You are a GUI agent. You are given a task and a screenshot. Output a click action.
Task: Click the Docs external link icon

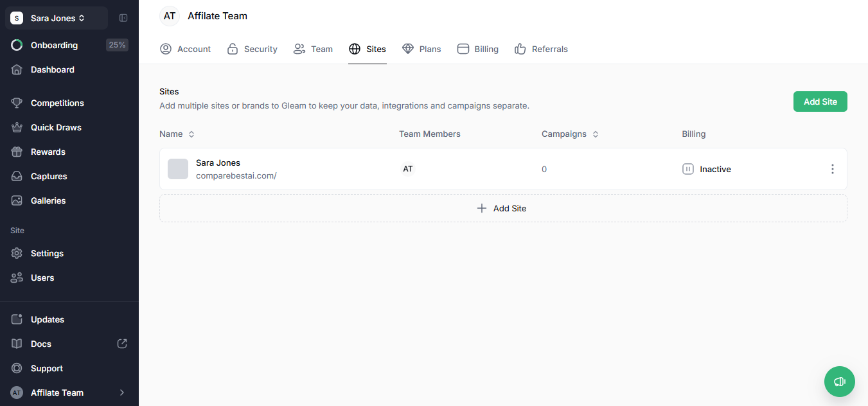(122, 344)
